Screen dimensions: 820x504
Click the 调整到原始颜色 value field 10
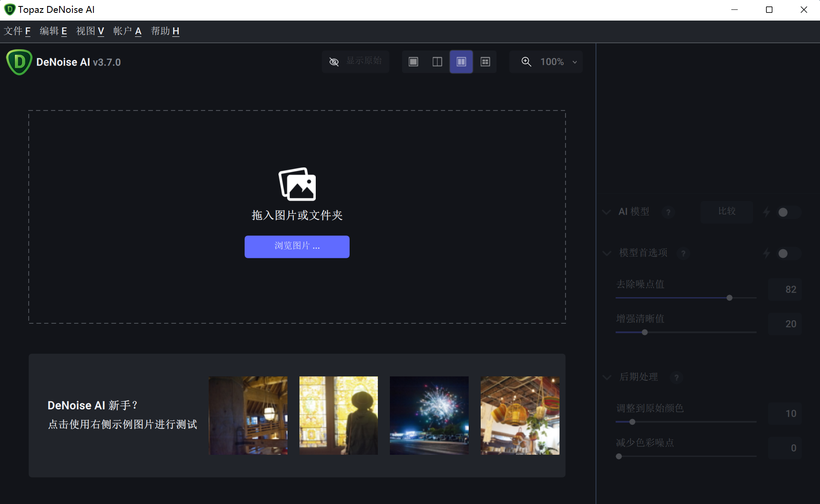tap(784, 414)
